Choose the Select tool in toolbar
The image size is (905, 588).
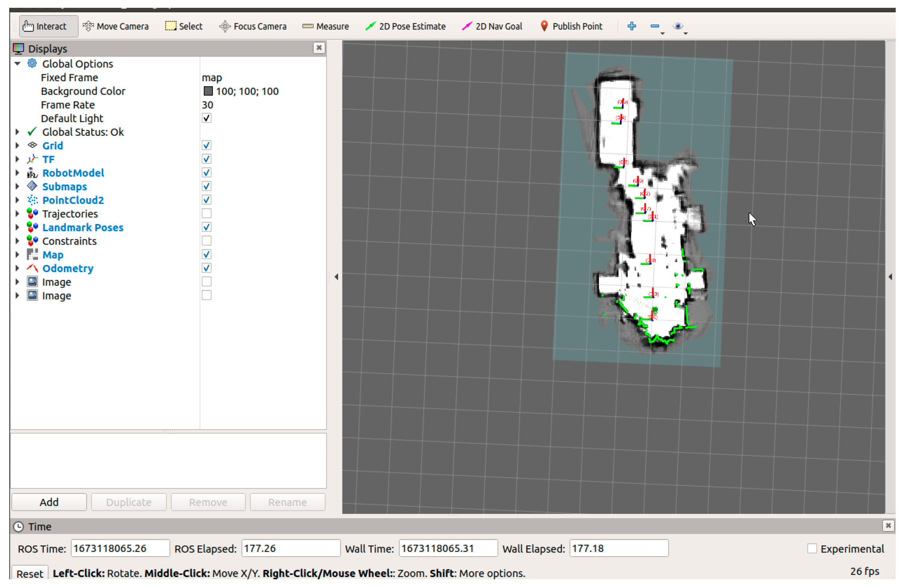(x=184, y=26)
